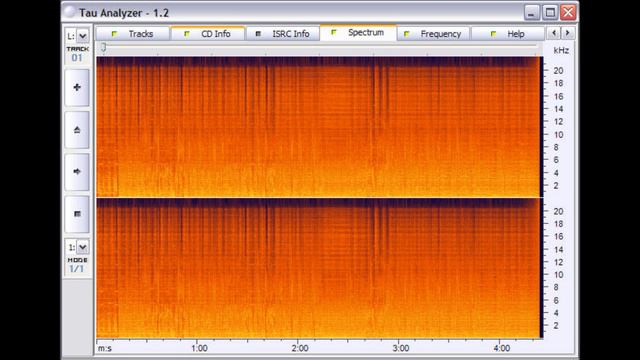Open the ISRC Info tab

[282, 34]
